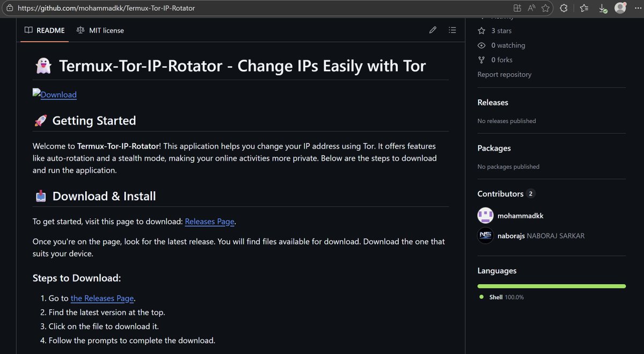The height and width of the screenshot is (354, 644).
Task: Open the 0 forks link
Action: [x=495, y=60]
